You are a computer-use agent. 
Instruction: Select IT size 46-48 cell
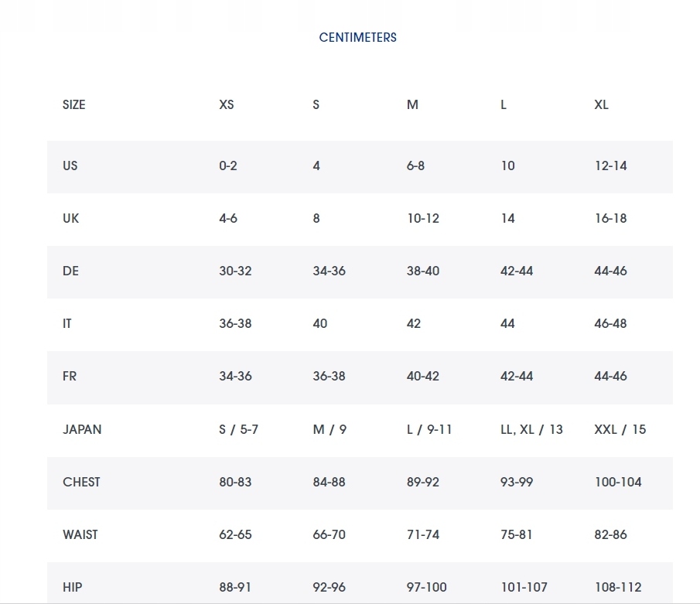pyautogui.click(x=610, y=323)
